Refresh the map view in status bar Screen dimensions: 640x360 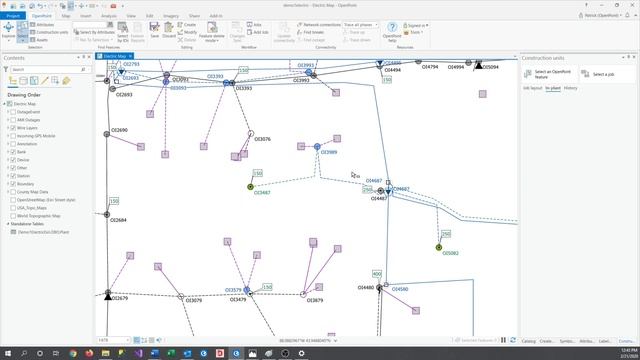(x=513, y=340)
